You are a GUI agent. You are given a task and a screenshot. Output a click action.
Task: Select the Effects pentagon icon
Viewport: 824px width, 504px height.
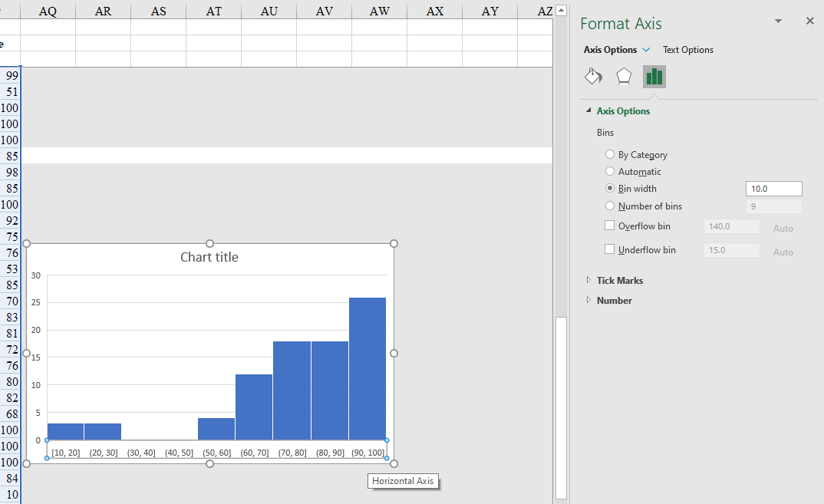623,76
